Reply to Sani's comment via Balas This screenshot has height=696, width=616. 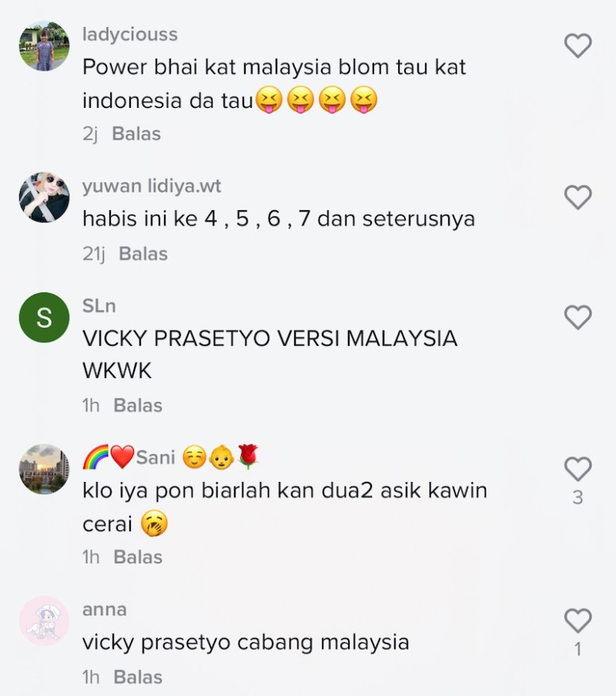coord(138,557)
